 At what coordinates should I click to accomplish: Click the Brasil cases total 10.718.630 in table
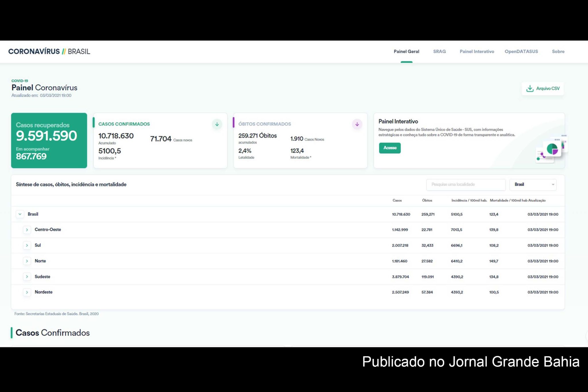[401, 215]
